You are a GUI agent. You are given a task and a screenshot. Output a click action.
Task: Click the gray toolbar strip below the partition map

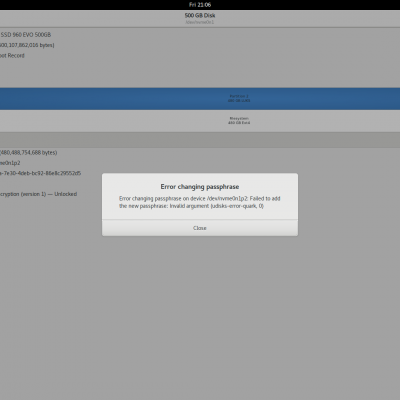pyautogui.click(x=200, y=140)
